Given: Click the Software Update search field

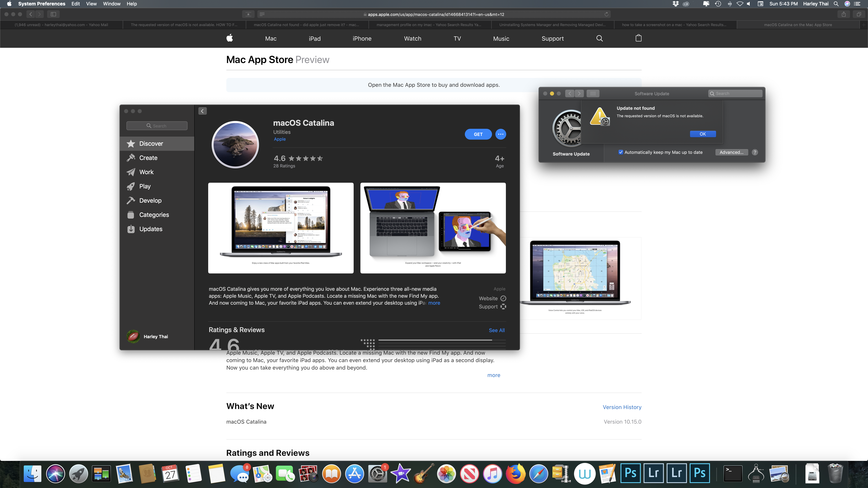Looking at the screenshot, I should click(735, 94).
